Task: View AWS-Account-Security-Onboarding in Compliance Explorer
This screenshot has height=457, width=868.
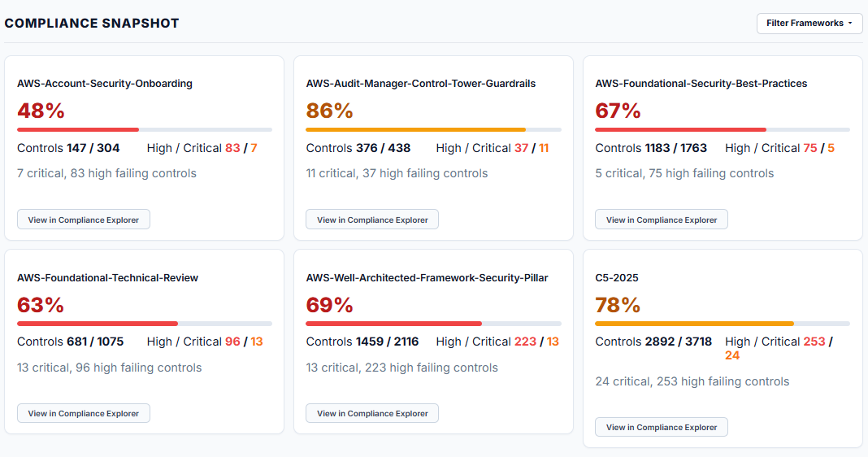Action: tap(84, 220)
